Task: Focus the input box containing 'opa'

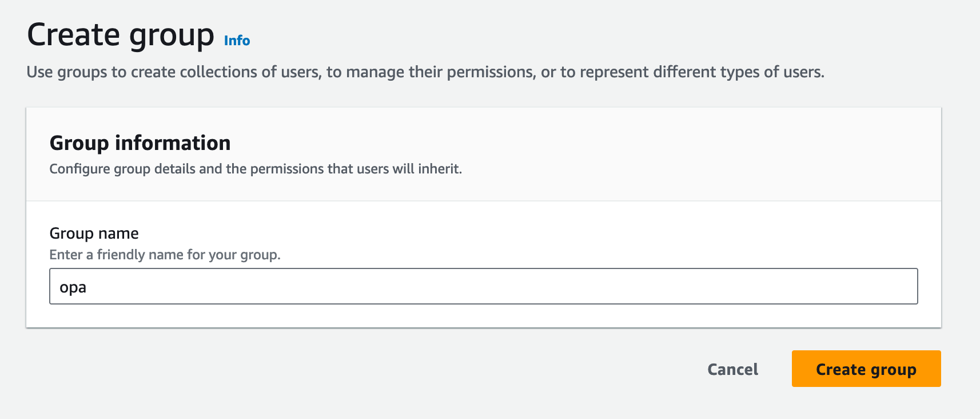Action: (x=484, y=286)
